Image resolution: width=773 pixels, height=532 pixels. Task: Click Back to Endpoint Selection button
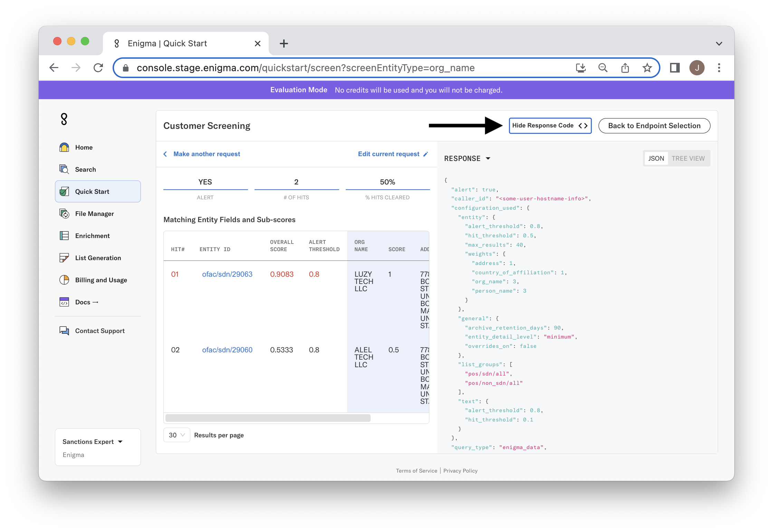654,126
